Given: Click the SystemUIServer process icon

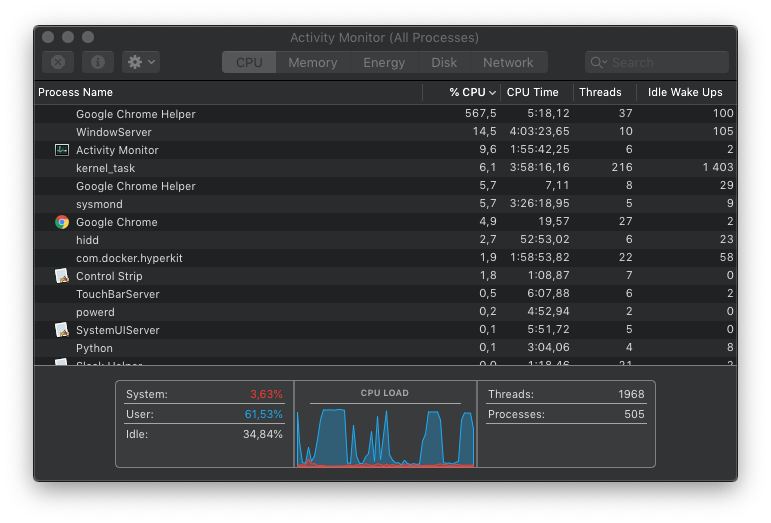Looking at the screenshot, I should [x=62, y=330].
